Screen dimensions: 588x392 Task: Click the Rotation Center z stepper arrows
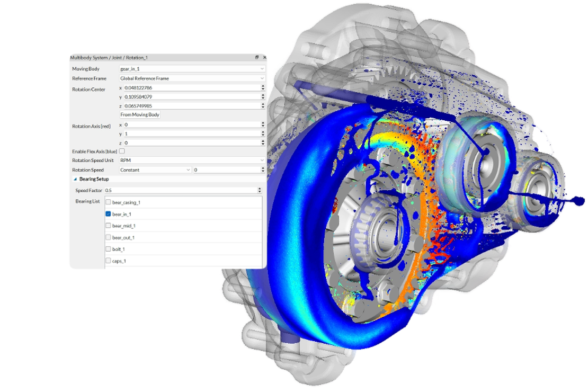tap(263, 105)
